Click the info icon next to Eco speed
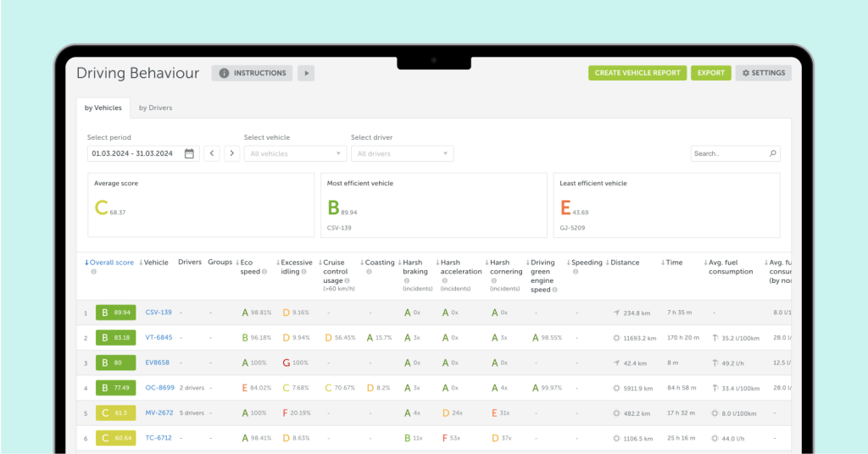This screenshot has height=454, width=868. (265, 272)
